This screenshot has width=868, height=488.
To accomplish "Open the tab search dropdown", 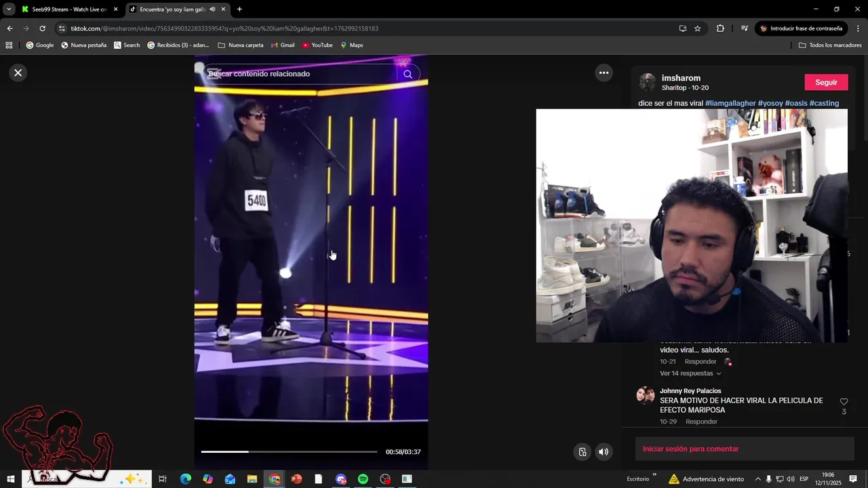I will [x=9, y=9].
